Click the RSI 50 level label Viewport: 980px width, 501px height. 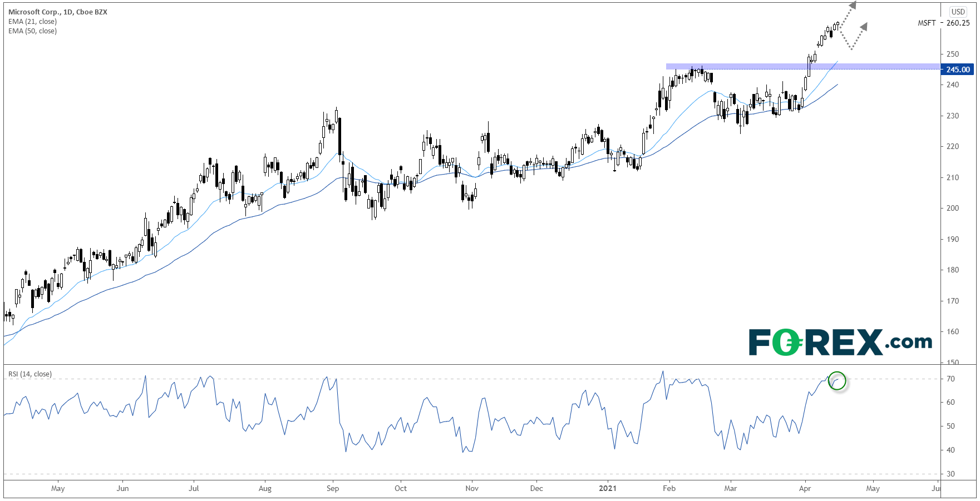(951, 426)
